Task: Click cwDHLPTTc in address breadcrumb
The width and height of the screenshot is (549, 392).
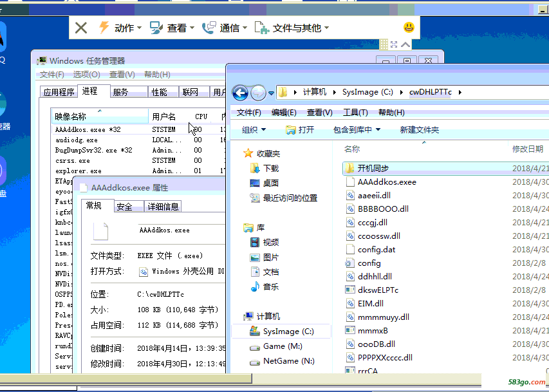Action: tap(431, 92)
